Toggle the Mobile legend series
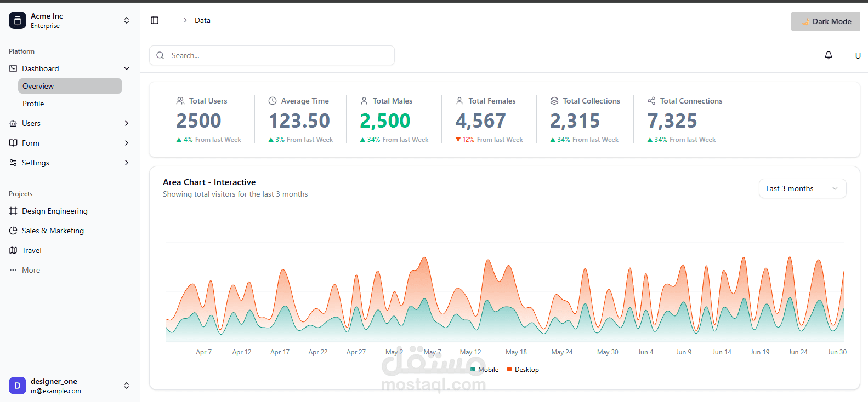The height and width of the screenshot is (402, 868). tap(485, 370)
